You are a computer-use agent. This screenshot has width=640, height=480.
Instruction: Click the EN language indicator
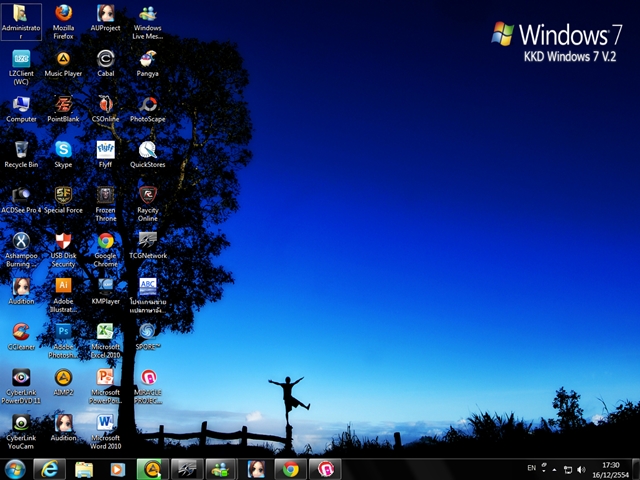tap(531, 468)
